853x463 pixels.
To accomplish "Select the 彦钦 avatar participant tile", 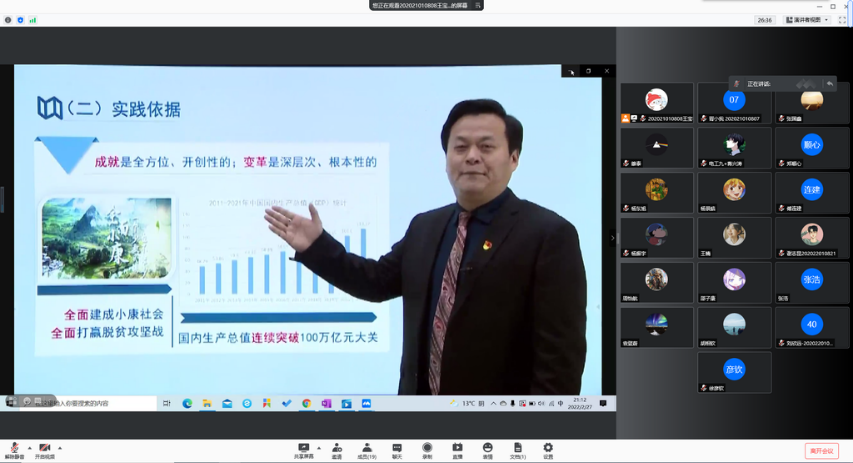I will pyautogui.click(x=734, y=372).
